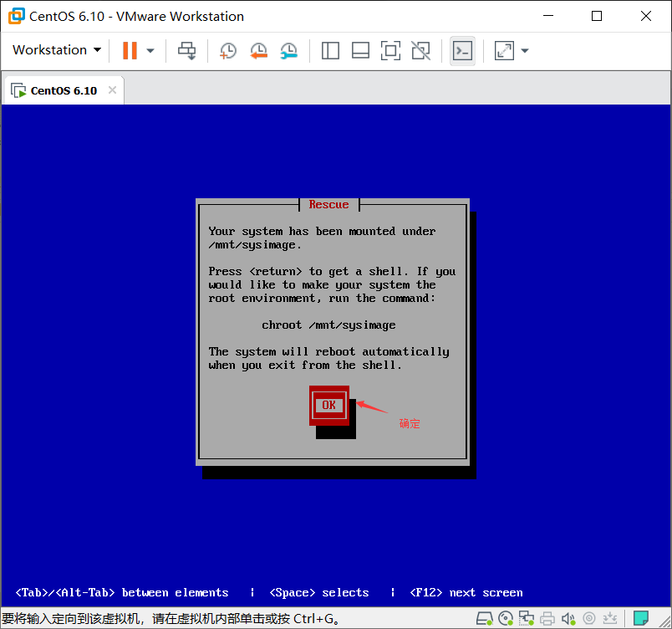The image size is (672, 629).
Task: Click '<Tab>/<Alt-Tab> between elements' hint
Action: click(122, 592)
